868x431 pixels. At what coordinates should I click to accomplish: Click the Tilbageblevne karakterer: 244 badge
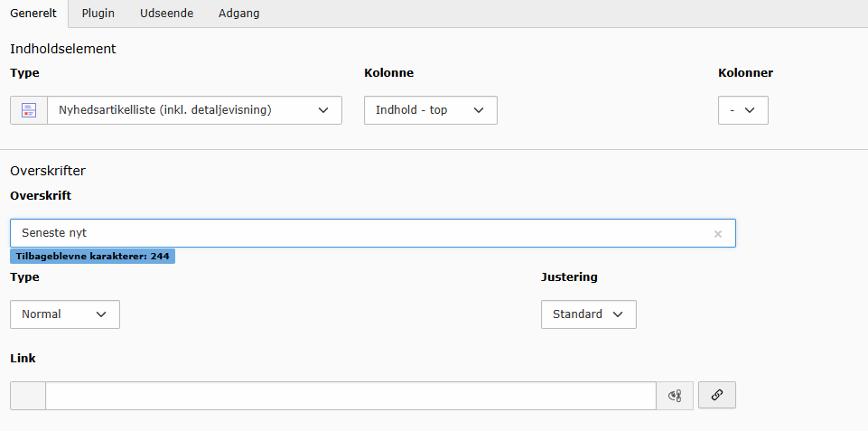pos(92,257)
